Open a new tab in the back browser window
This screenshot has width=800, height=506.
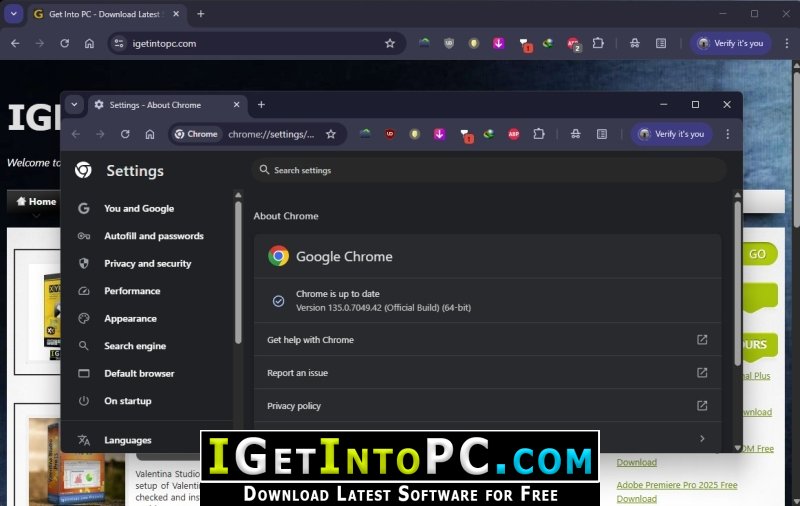click(201, 14)
